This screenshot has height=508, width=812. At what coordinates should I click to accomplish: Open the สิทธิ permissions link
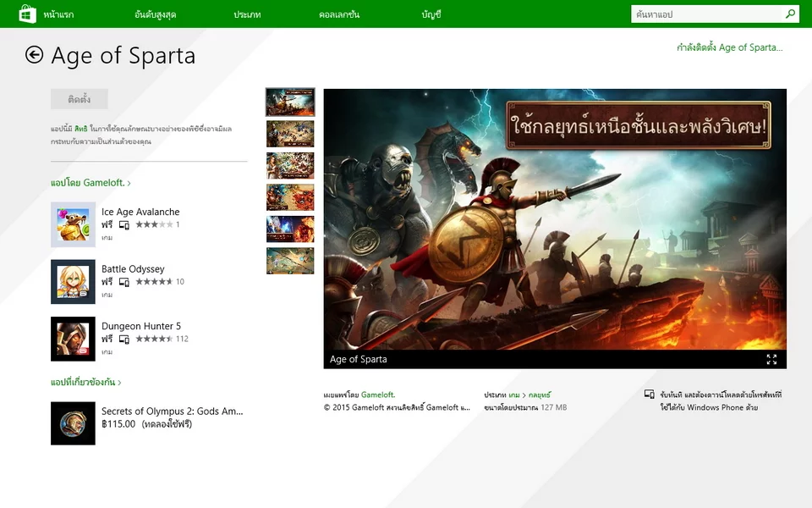pos(81,129)
